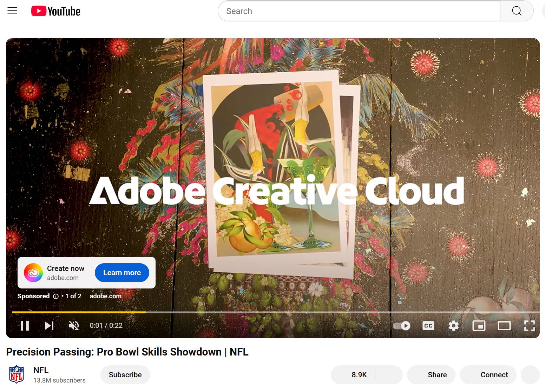The height and width of the screenshot is (392, 545).
Task: Open the hamburger navigation menu
Action: coord(12,11)
